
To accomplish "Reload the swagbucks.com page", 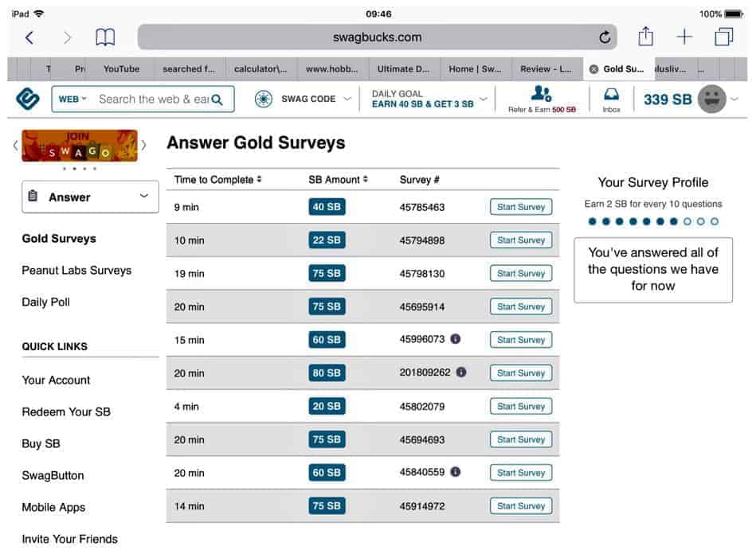I will [x=605, y=37].
